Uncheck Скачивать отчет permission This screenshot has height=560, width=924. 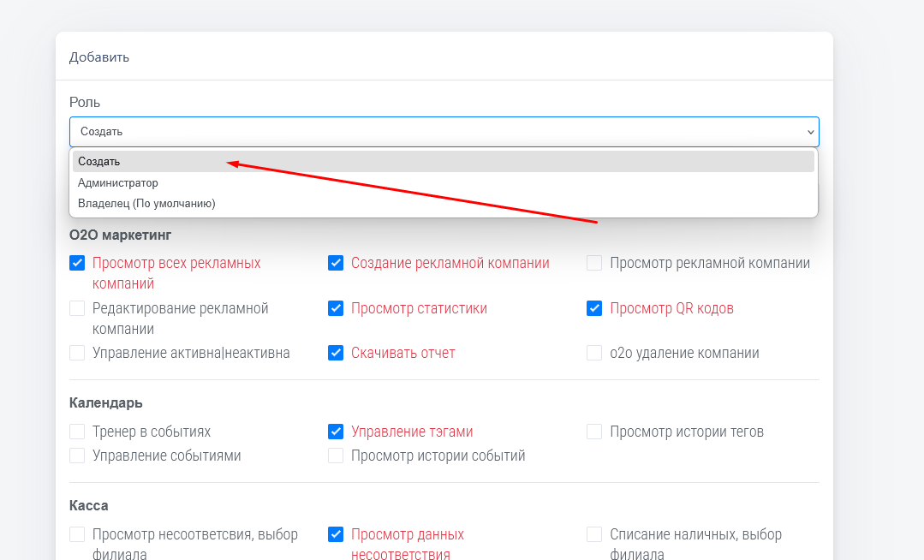pyautogui.click(x=336, y=353)
